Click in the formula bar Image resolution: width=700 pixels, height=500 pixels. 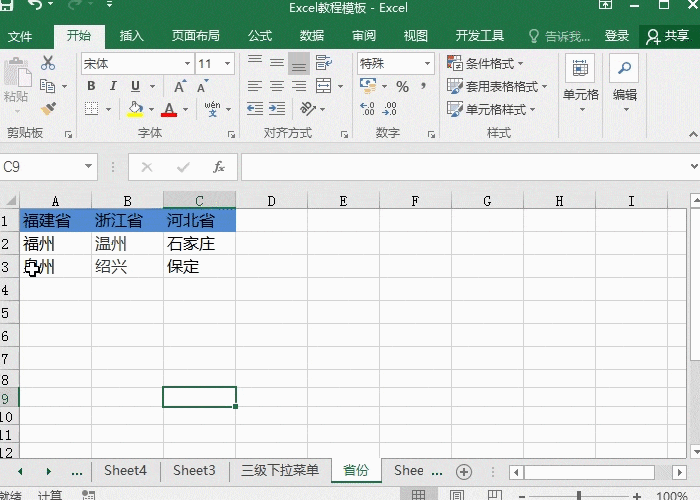(464, 167)
